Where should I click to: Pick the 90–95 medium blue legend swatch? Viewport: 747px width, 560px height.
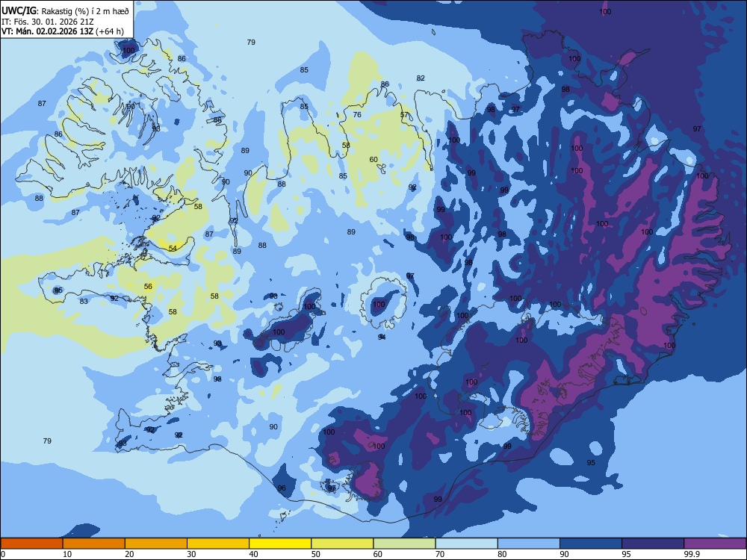coord(591,544)
